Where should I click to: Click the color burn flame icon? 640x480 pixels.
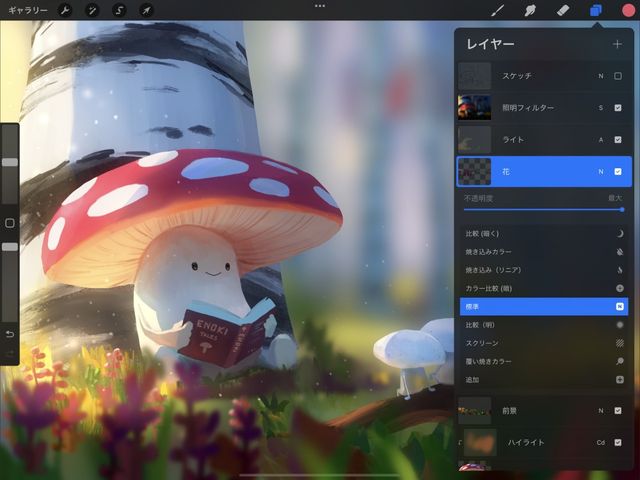pos(620,252)
